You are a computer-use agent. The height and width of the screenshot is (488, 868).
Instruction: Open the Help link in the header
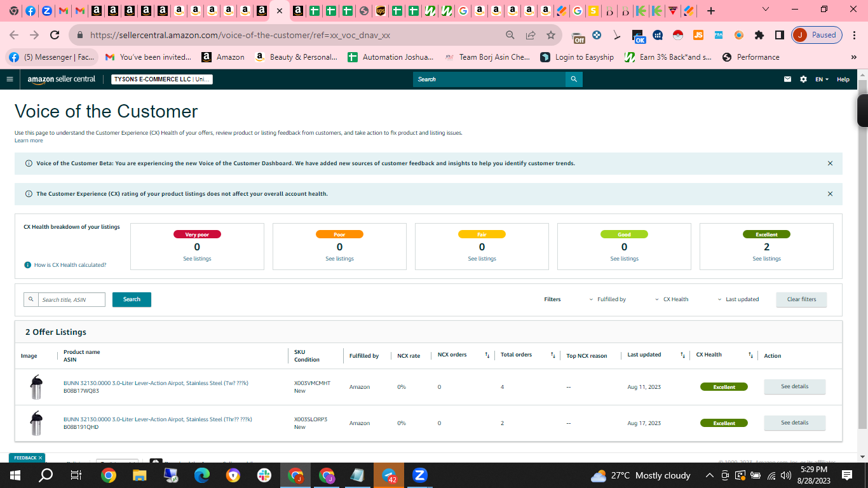coord(843,79)
